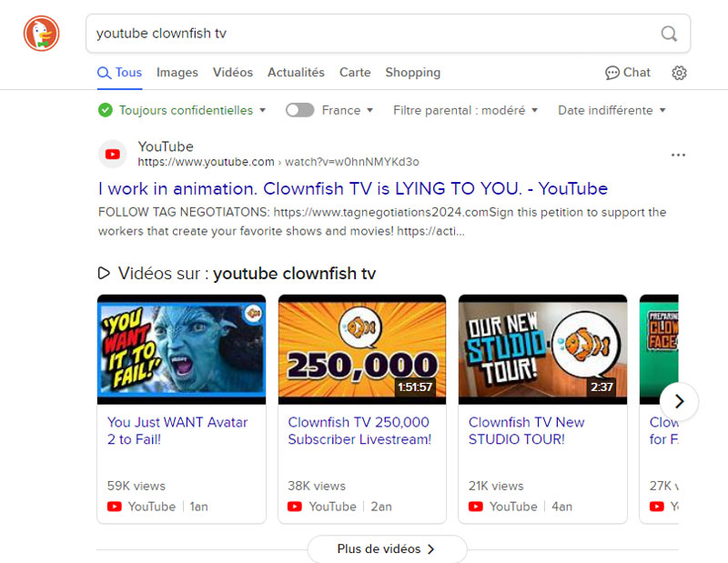Click the search magnifier icon in search box

coord(669,34)
